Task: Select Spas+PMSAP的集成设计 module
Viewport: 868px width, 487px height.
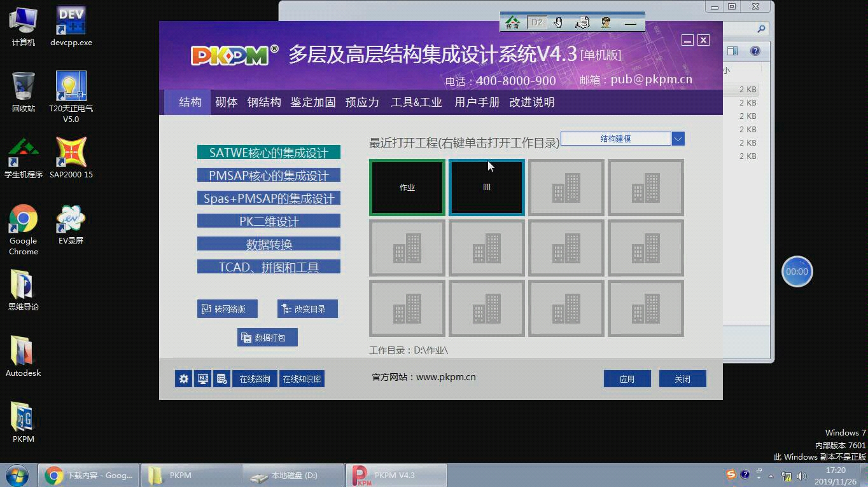Action: [269, 198]
